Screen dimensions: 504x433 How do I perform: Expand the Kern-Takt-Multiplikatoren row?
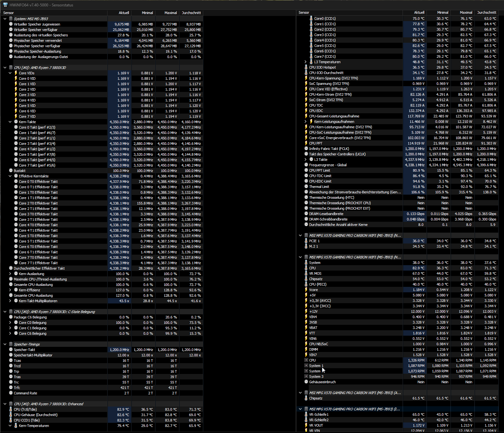10,301
